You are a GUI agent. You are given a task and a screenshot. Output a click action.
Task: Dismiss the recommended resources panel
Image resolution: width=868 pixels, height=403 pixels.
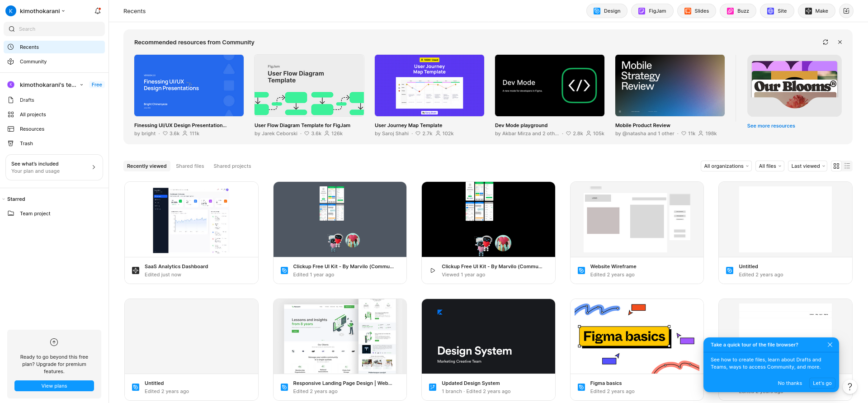(840, 42)
